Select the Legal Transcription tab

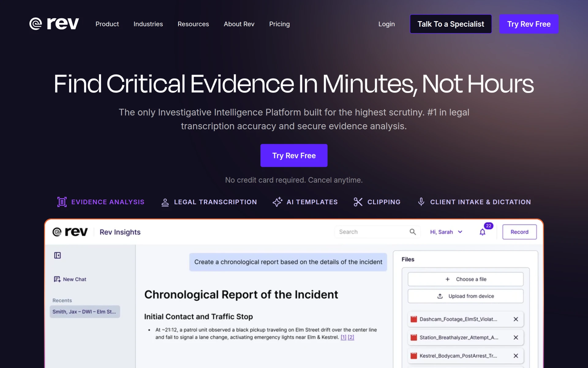[x=209, y=202]
